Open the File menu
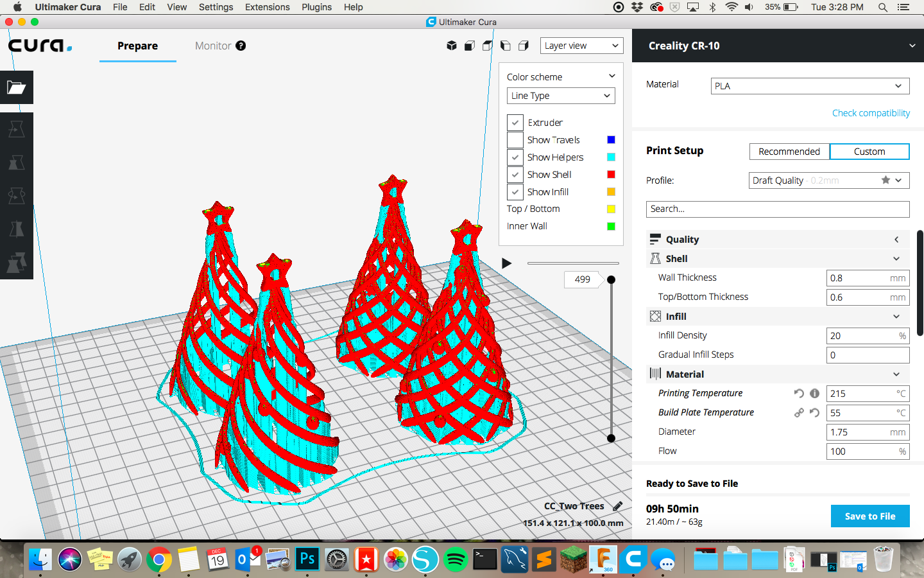 (x=120, y=7)
